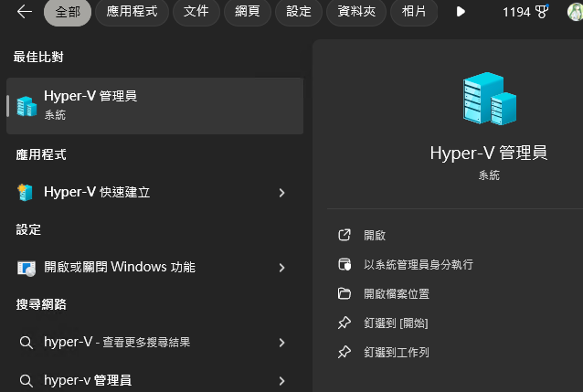Screen dimensions: 583x392
Task: Click the admin shield icon beside 以系統管理員身分執行
Action: click(x=344, y=264)
